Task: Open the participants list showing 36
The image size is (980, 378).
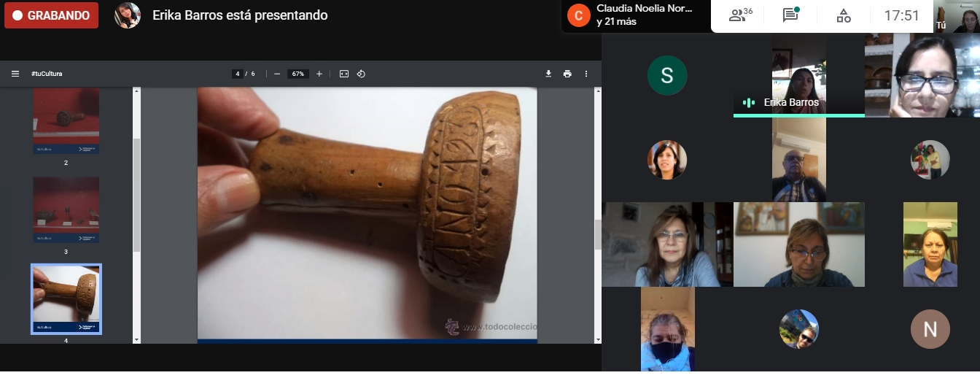Action: [740, 15]
